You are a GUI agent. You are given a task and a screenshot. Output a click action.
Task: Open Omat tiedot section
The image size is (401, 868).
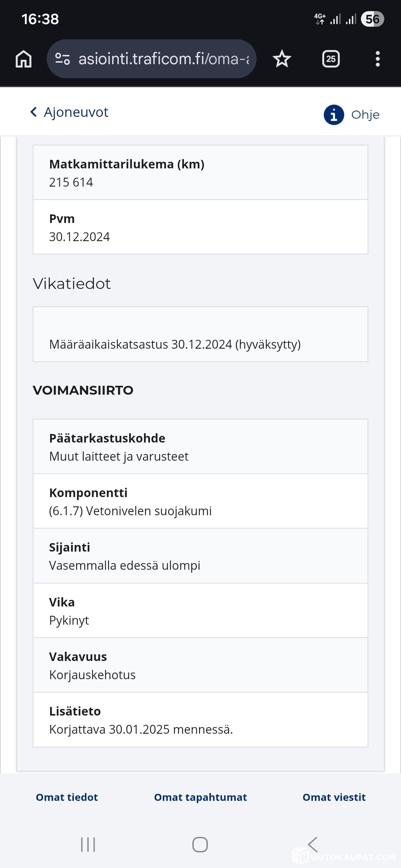[67, 797]
